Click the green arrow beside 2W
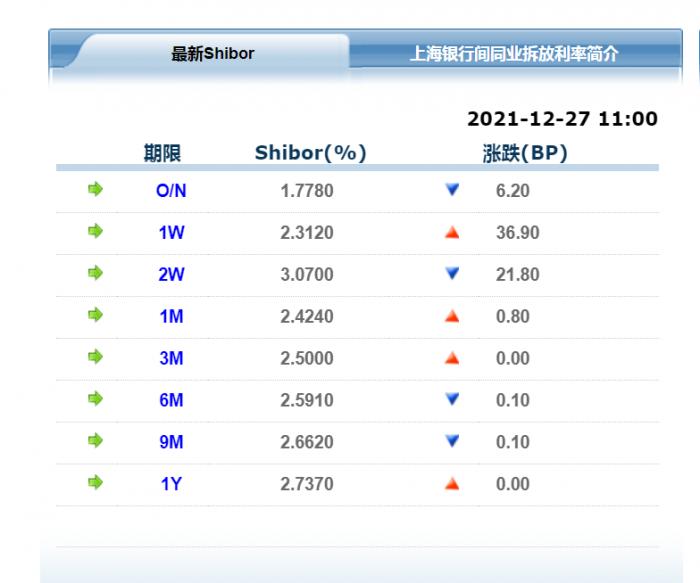 tap(95, 273)
